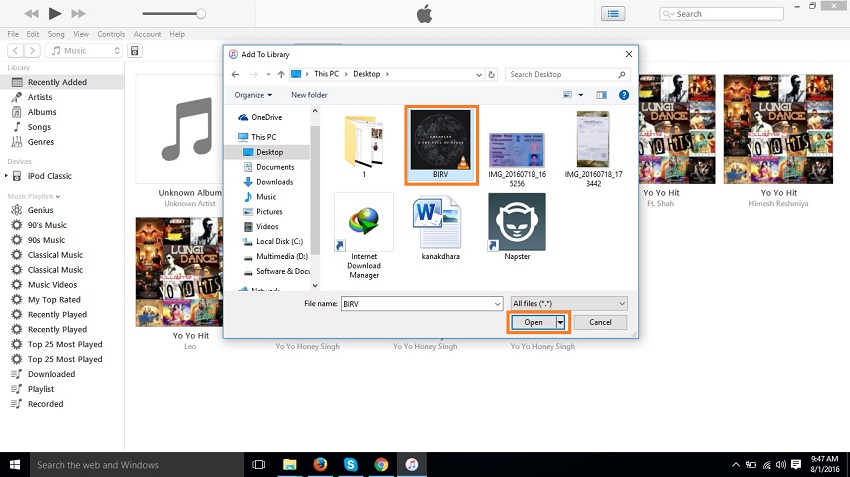This screenshot has height=477, width=850.
Task: Click the Refresh icon next to address bar
Action: pyautogui.click(x=492, y=74)
